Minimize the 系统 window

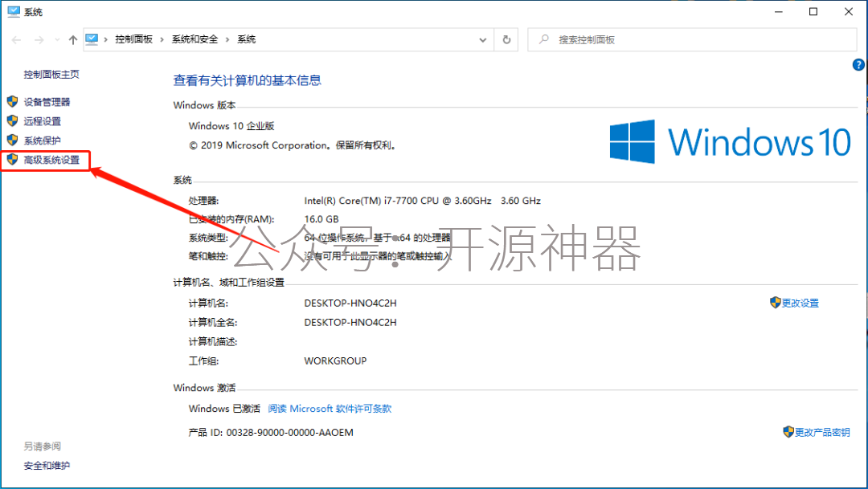click(x=778, y=11)
